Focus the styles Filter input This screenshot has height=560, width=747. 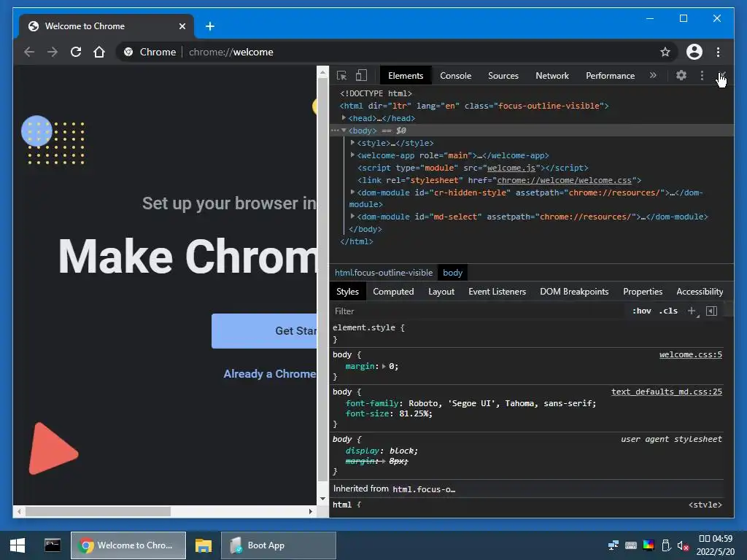pyautogui.click(x=479, y=311)
